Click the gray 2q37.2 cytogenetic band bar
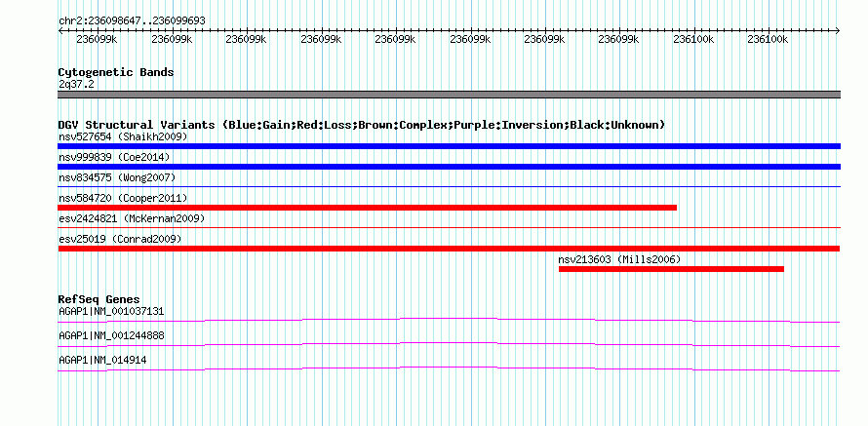868x426 pixels. pyautogui.click(x=449, y=95)
